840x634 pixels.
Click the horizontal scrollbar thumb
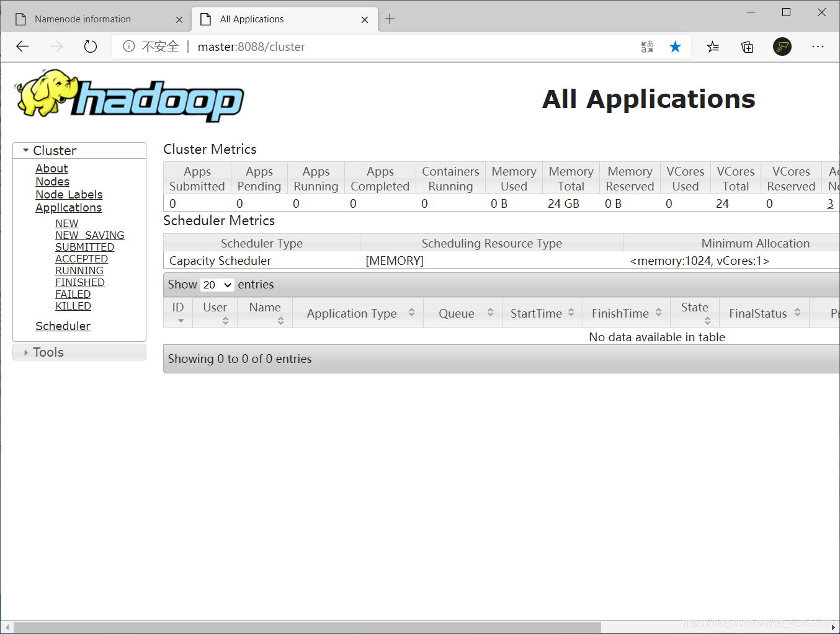(x=307, y=627)
